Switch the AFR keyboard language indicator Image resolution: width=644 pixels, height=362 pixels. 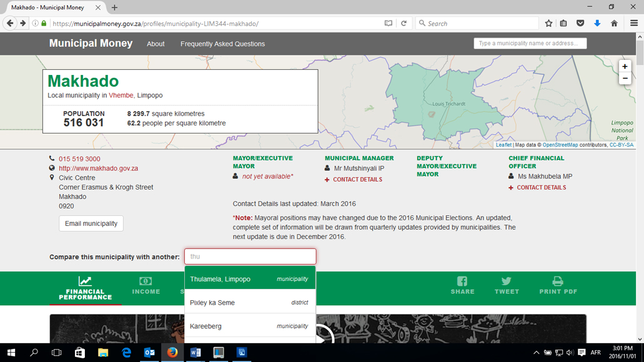(595, 353)
